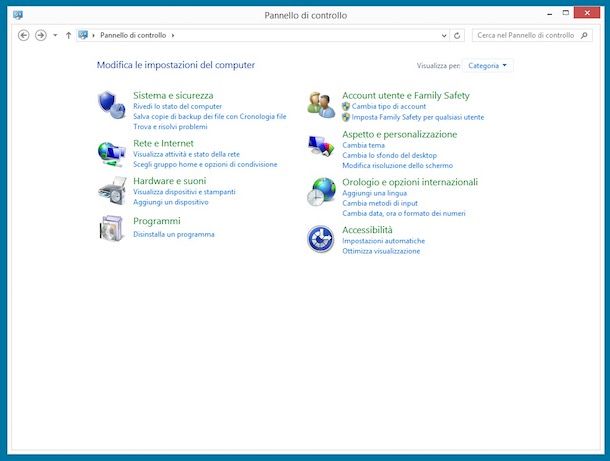
Task: Go forward with the Forward arrow
Action: pos(40,35)
